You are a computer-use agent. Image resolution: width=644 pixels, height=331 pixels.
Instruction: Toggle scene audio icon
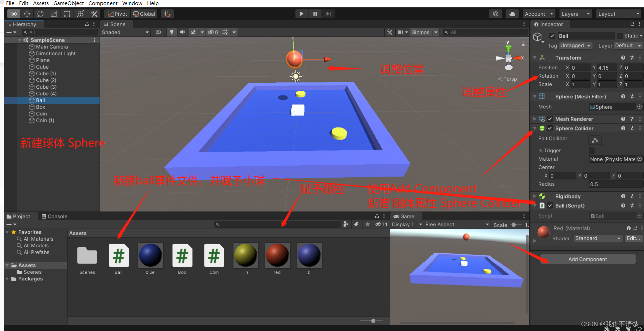coord(182,32)
